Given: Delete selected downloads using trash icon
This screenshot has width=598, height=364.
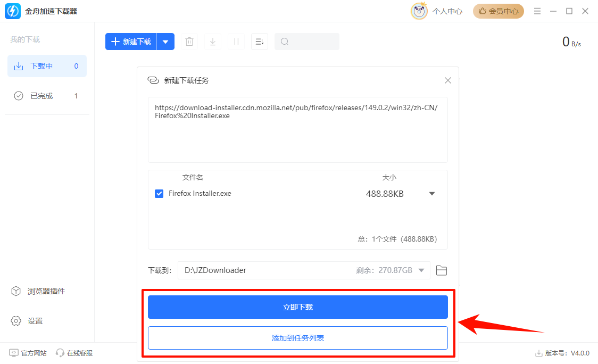Looking at the screenshot, I should [189, 41].
